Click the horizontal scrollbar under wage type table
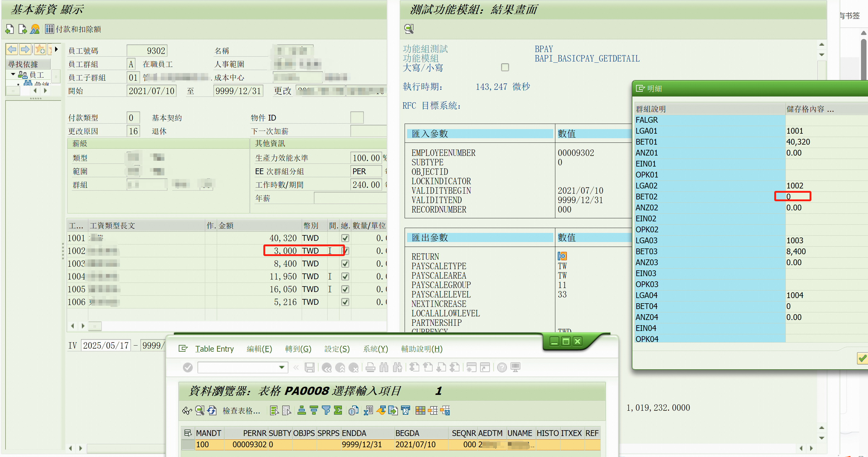Viewport: 868px width, 457px height. (x=95, y=326)
